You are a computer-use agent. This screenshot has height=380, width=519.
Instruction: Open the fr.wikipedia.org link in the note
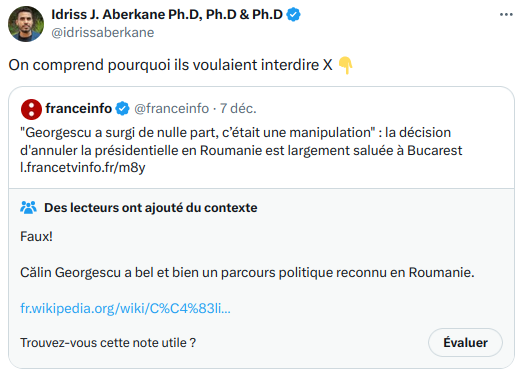click(125, 308)
